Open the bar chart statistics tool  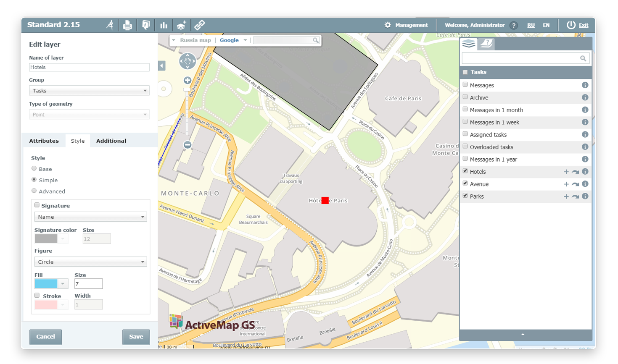(x=164, y=25)
